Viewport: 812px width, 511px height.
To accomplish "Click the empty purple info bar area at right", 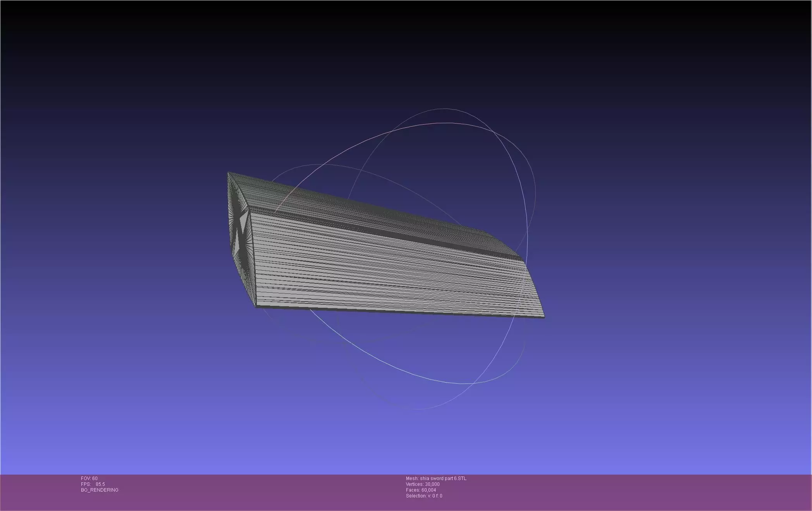I will point(659,492).
